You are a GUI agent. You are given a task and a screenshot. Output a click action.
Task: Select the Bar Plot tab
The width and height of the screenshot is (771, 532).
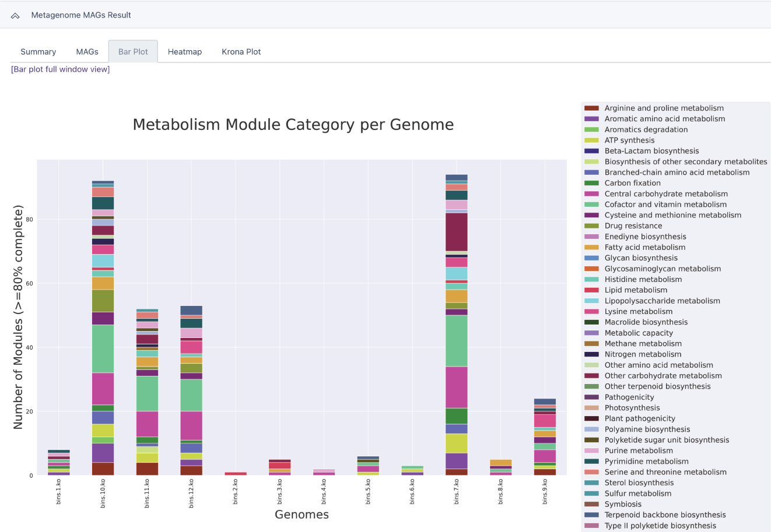click(x=133, y=52)
